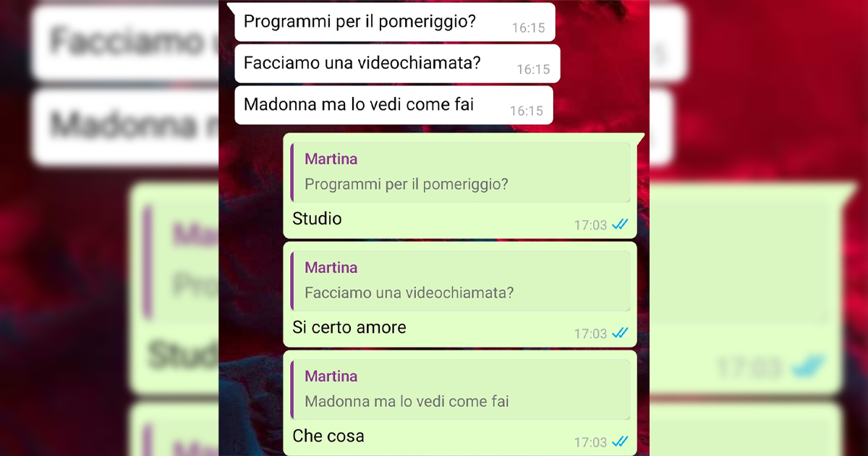
Task: Tap the blue ticks beside 'Che cosa'
Action: (620, 442)
